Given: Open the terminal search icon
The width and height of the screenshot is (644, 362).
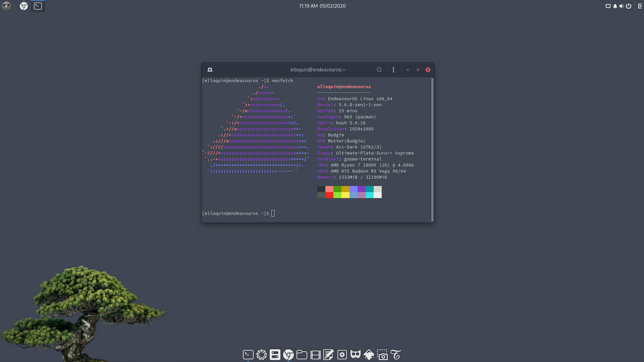Looking at the screenshot, I should click(x=379, y=70).
